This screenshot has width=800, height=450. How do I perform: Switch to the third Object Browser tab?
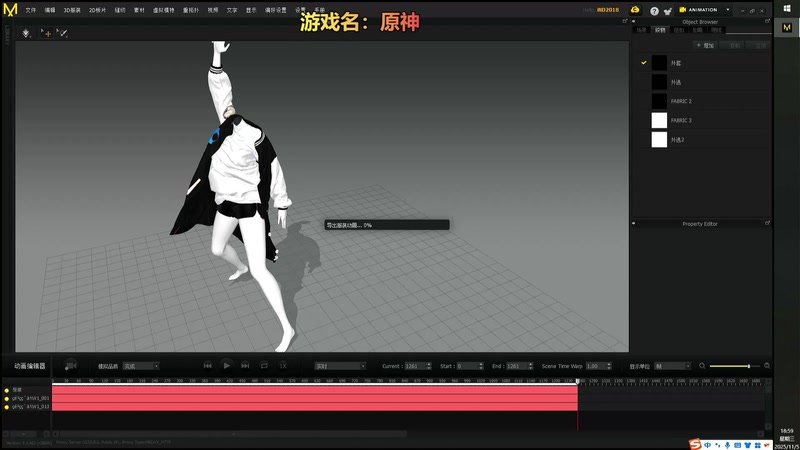tap(679, 30)
